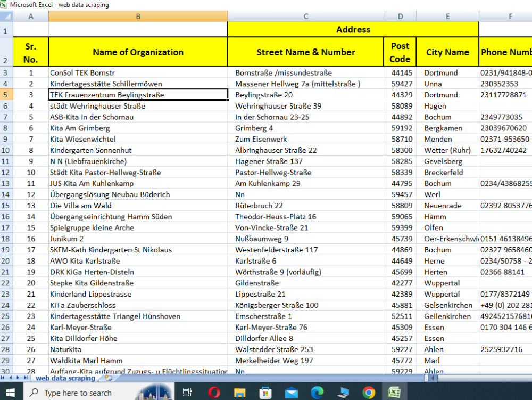This screenshot has height=400, width=532.
Task: Select cell 'Übergangslösung Neubau Büderich'
Action: coord(138,194)
